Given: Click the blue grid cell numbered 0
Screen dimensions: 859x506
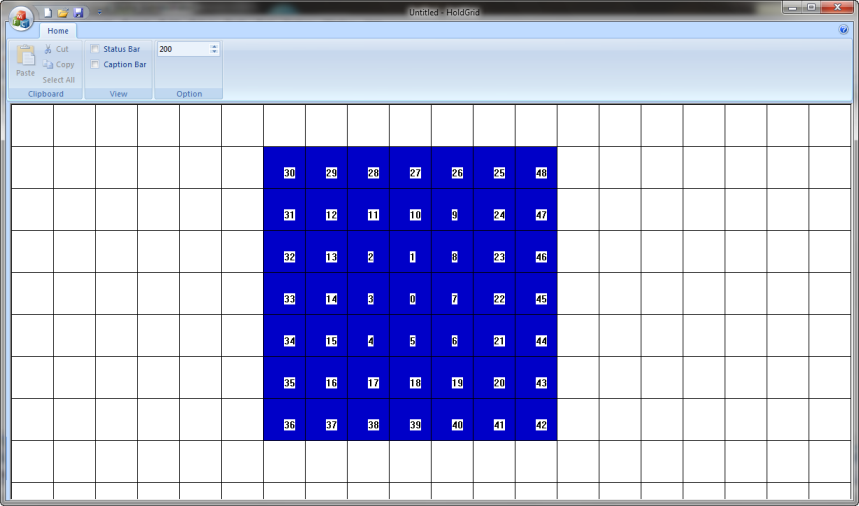Looking at the screenshot, I should click(x=410, y=294).
